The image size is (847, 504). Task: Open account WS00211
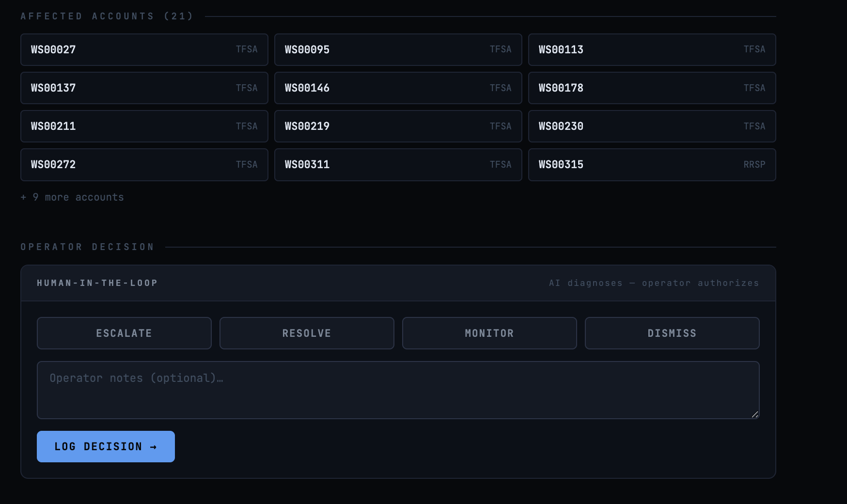pyautogui.click(x=144, y=126)
